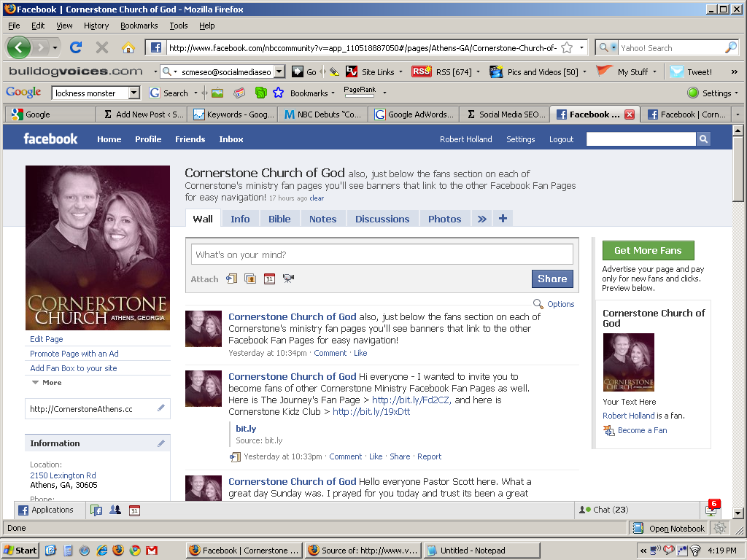Screen dimensions: 747x560
Task: Open the Promote Page with an Ad link
Action: coord(74,354)
